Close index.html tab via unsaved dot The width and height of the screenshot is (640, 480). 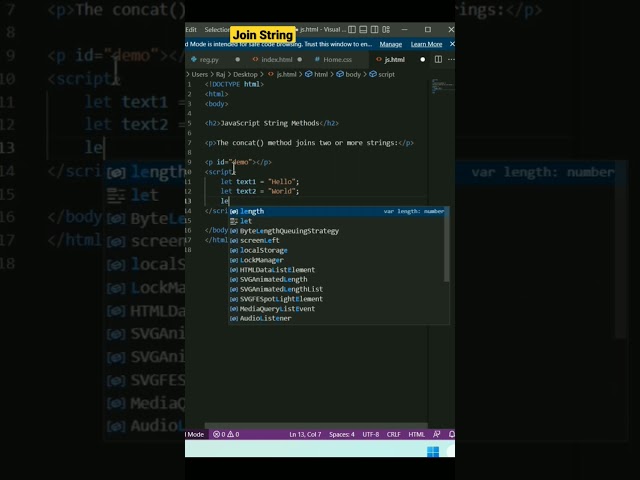pyautogui.click(x=300, y=60)
